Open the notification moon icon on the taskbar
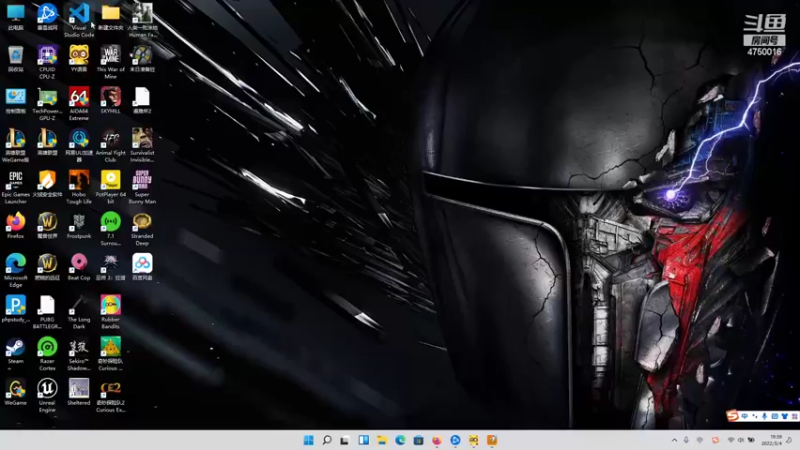Screen dimensions: 800x450 (x=789, y=440)
